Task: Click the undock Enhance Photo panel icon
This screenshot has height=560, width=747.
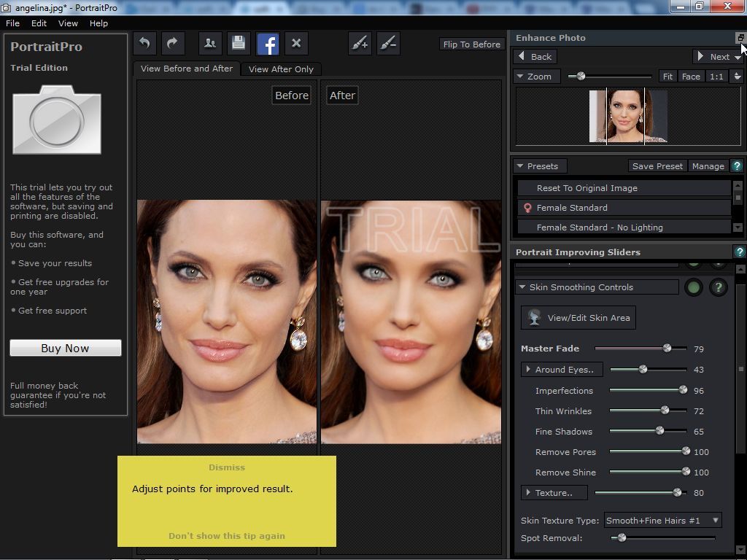Action: point(740,37)
